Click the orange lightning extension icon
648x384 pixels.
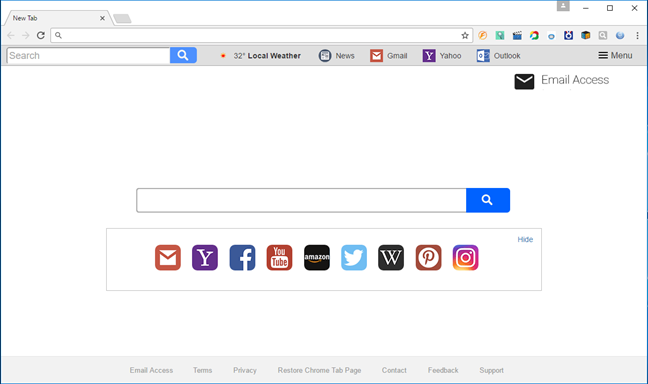[x=482, y=36]
